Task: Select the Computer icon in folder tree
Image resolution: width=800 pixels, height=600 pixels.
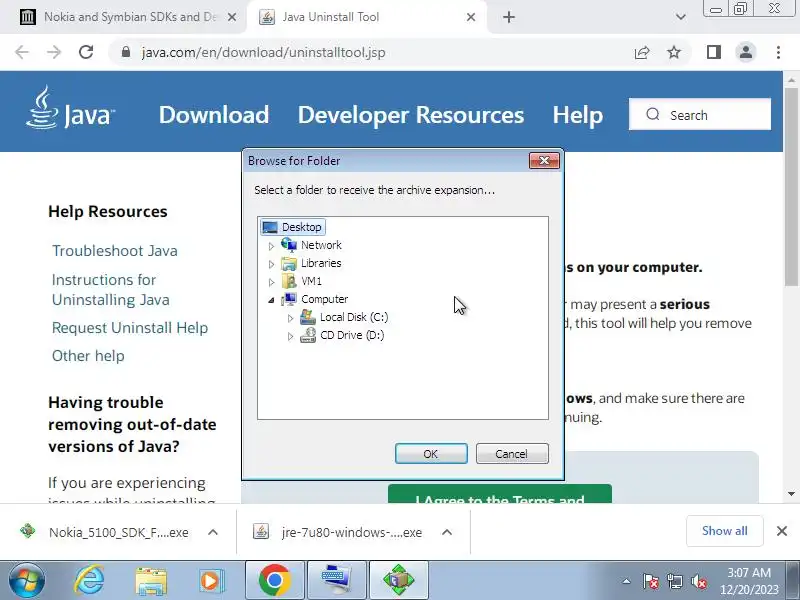Action: pos(289,299)
